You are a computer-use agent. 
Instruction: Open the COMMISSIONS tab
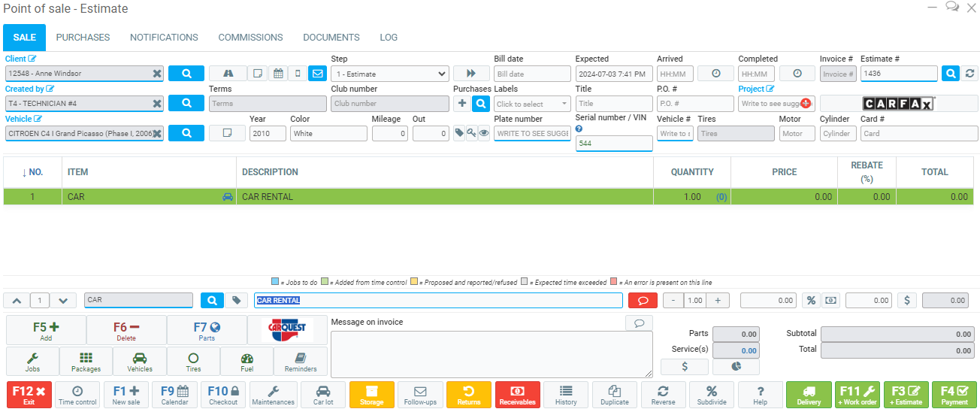(250, 38)
